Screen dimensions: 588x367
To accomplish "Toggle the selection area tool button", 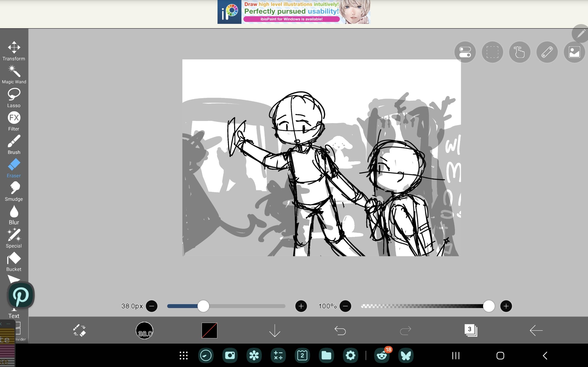I will [x=492, y=52].
